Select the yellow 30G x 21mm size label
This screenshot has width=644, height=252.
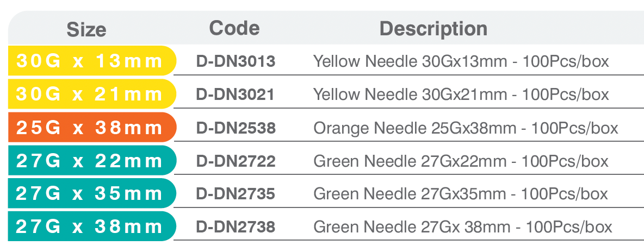[90, 94]
